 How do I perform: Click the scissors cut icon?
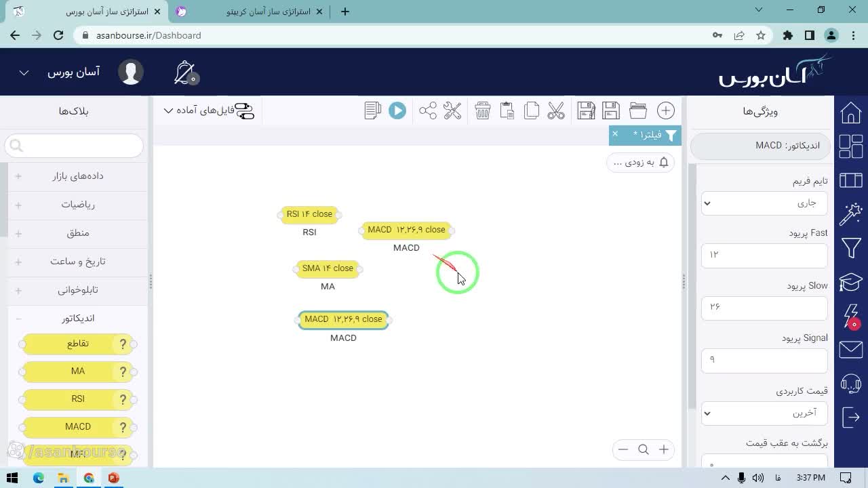pos(556,110)
